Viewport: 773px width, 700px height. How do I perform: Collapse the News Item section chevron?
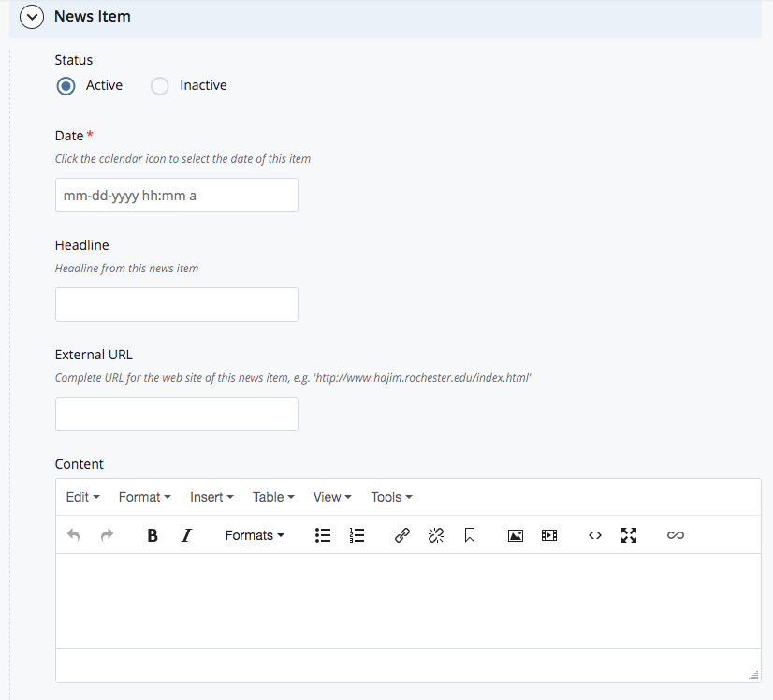tap(32, 17)
